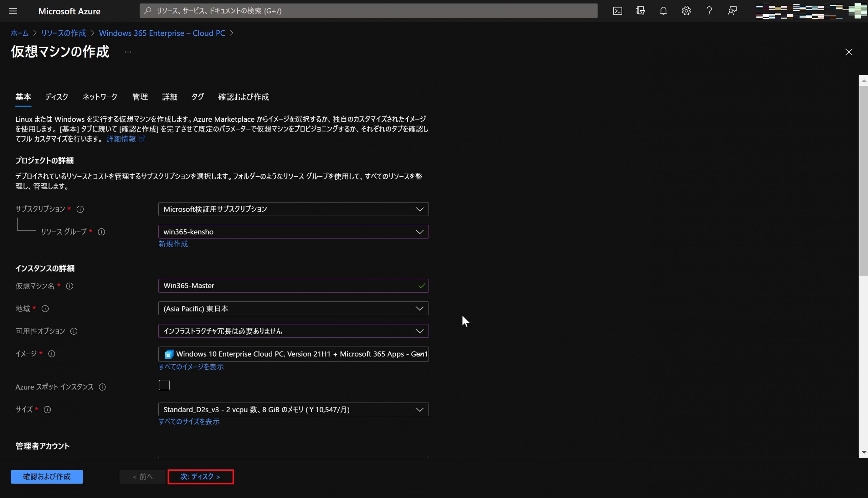Viewport: 868px width, 498px height.
Task: Open the hamburger portal menu
Action: coord(13,11)
